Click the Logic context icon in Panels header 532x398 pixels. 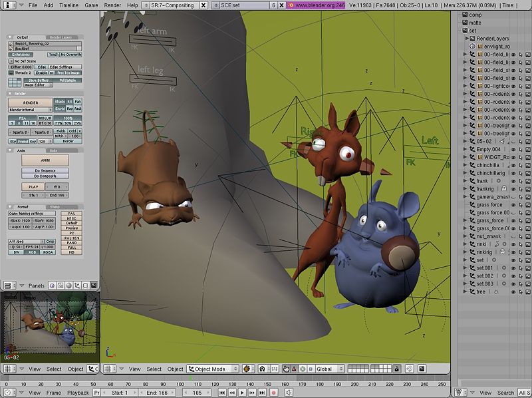click(x=53, y=286)
